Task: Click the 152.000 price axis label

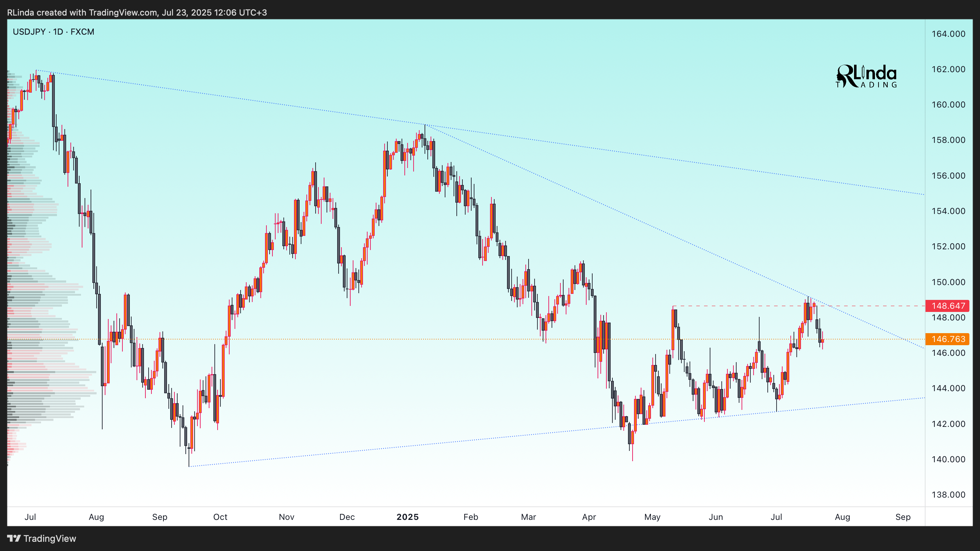Action: click(x=949, y=246)
